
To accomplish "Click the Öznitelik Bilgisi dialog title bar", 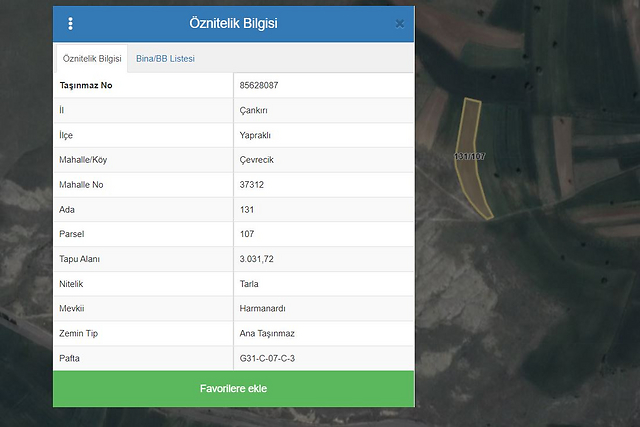I will tap(233, 23).
